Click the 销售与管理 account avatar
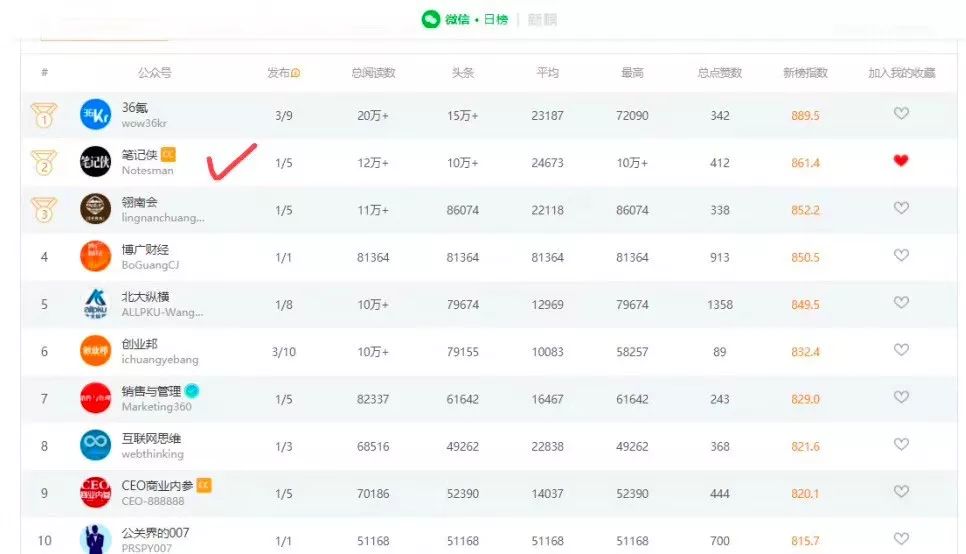 [x=95, y=398]
